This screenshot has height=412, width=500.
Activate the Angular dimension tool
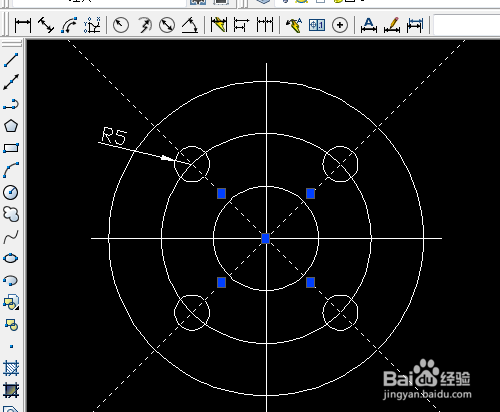click(190, 25)
